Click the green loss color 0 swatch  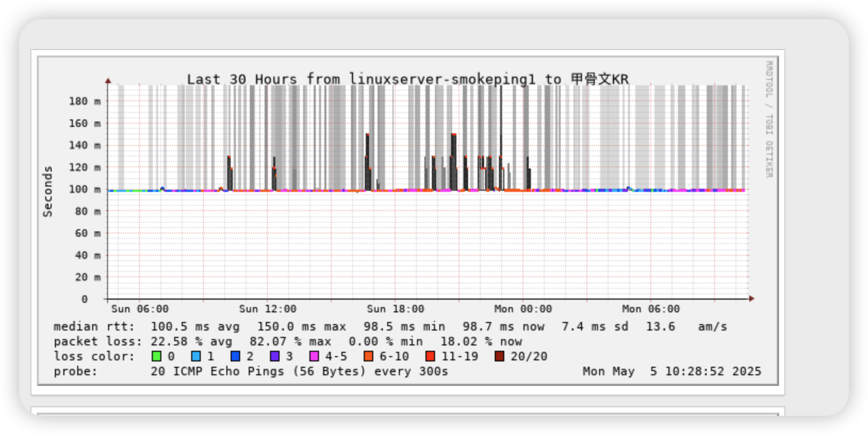coord(156,356)
